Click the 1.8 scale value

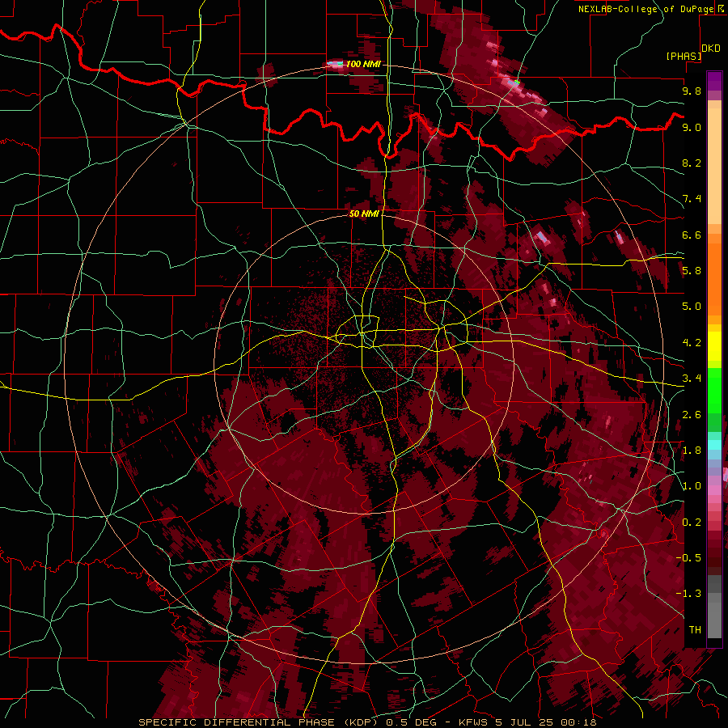click(x=692, y=451)
